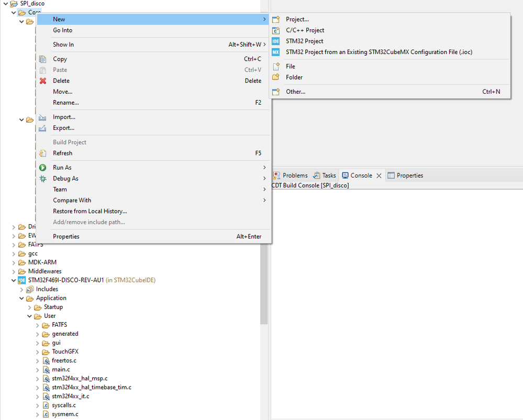
Task: Click the C/C++ Project icon
Action: 276,30
